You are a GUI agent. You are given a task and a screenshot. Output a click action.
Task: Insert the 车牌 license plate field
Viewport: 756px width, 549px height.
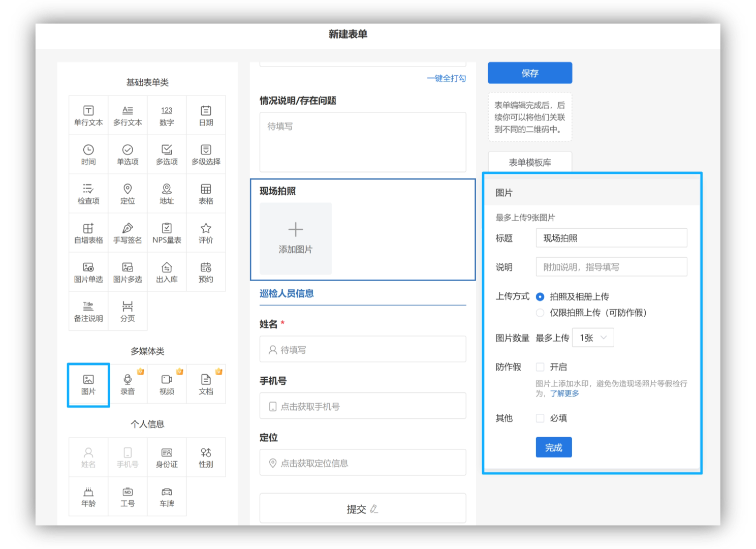(167, 497)
